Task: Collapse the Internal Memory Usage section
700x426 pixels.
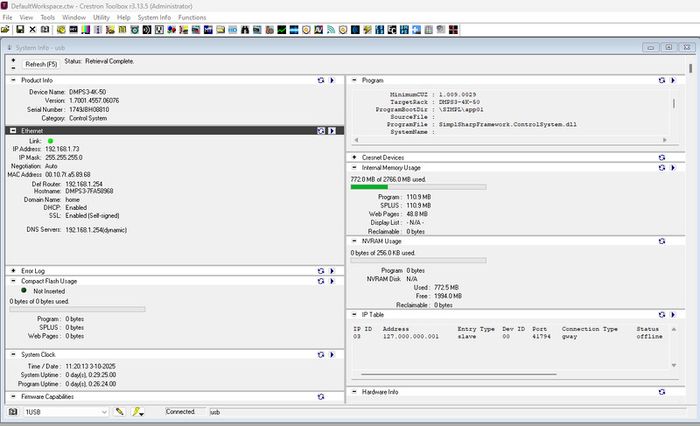Action: coord(354,167)
